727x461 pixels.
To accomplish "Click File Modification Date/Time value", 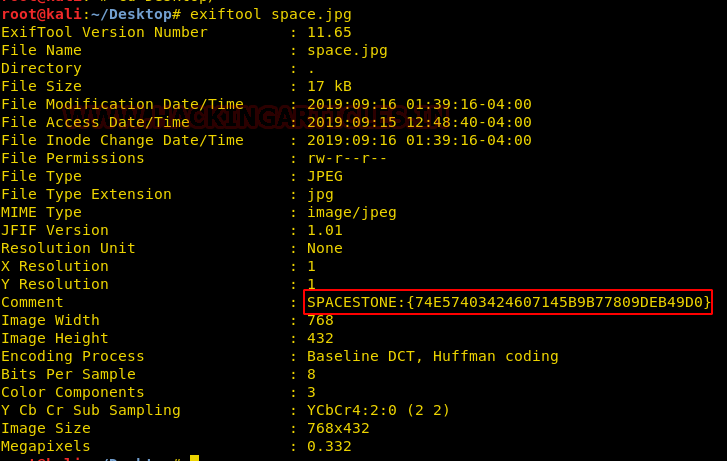I will click(x=419, y=104).
